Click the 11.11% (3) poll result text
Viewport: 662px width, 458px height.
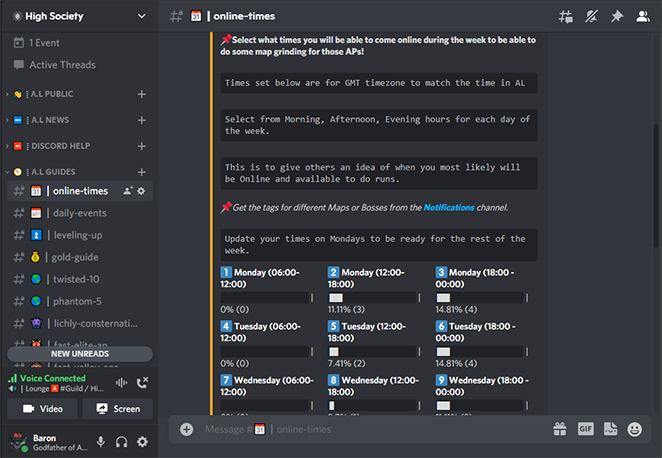click(x=346, y=309)
